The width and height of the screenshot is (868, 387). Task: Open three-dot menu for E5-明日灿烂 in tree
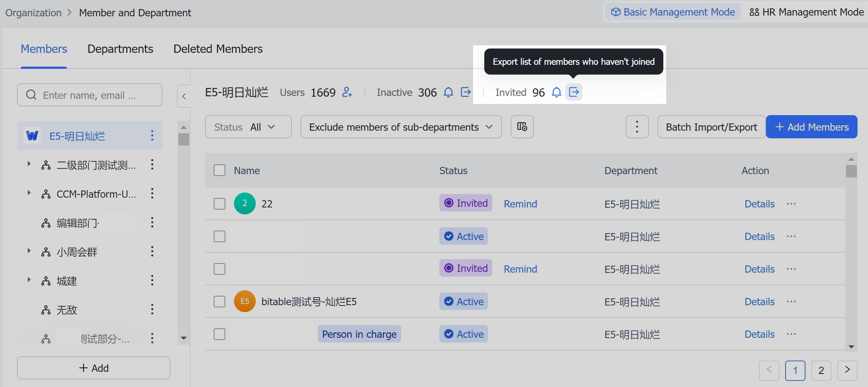point(152,136)
